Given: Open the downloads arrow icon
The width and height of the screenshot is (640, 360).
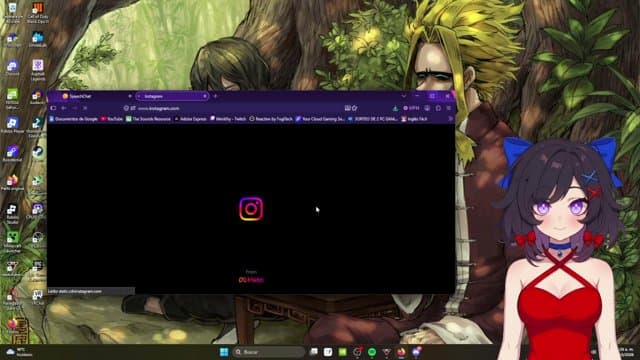Looking at the screenshot, I should click(x=395, y=108).
